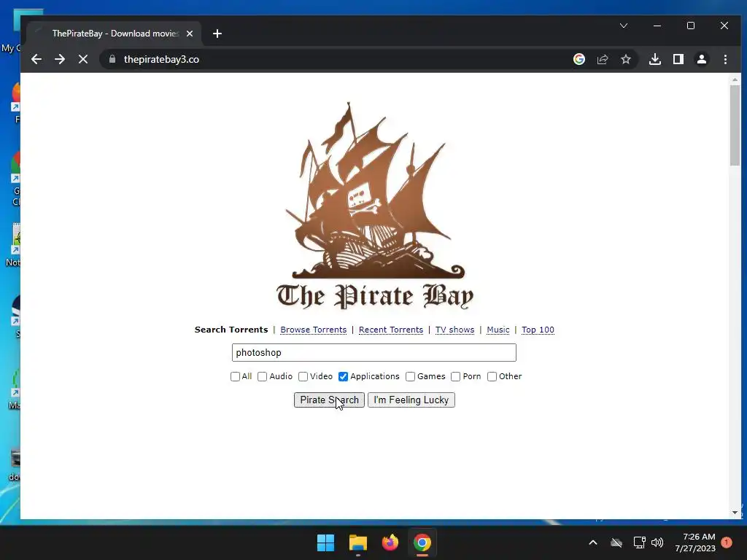747x560 pixels.
Task: Check the Porn category checkbox
Action: pos(455,377)
